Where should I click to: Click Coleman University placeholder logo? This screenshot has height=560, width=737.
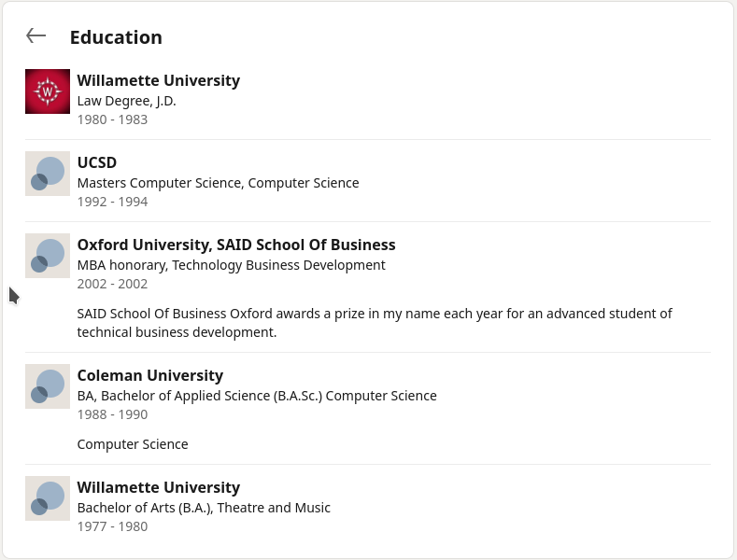coord(48,386)
